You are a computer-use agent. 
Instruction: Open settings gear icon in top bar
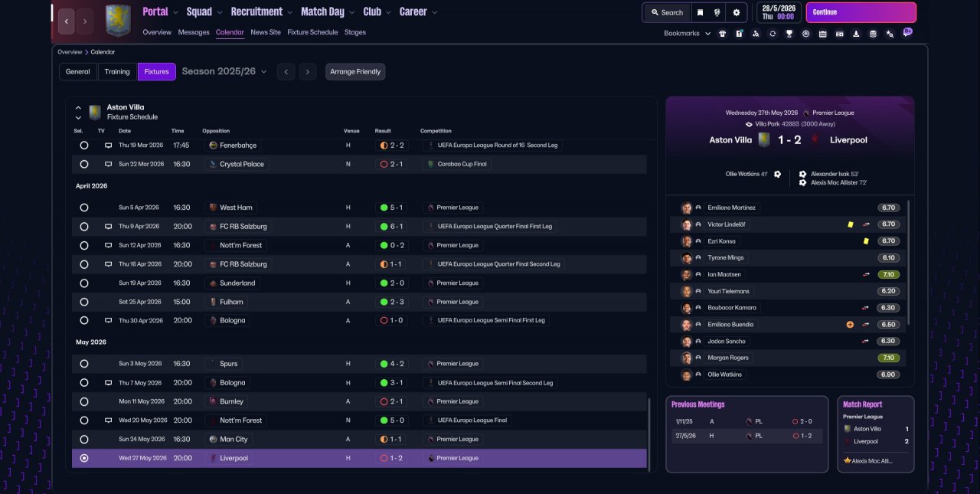[x=737, y=12]
